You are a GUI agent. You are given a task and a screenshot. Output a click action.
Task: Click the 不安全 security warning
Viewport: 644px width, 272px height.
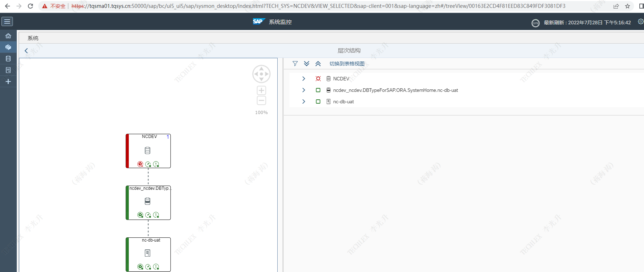coord(54,6)
